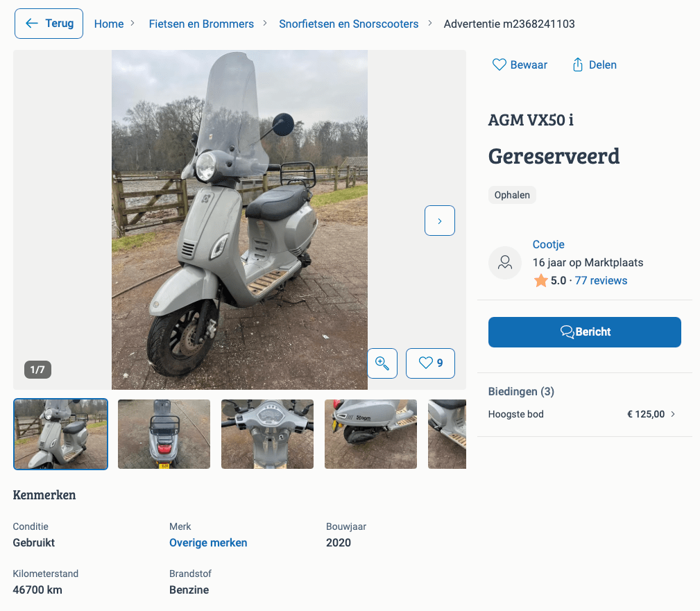Send a message with the Bericht button
The width and height of the screenshot is (700, 611).
pos(585,332)
